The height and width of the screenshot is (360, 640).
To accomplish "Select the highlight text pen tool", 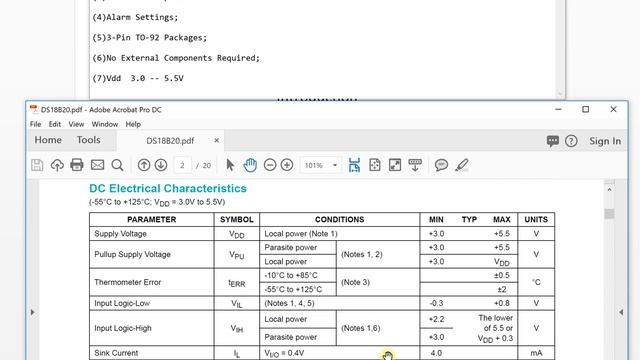I will [462, 165].
